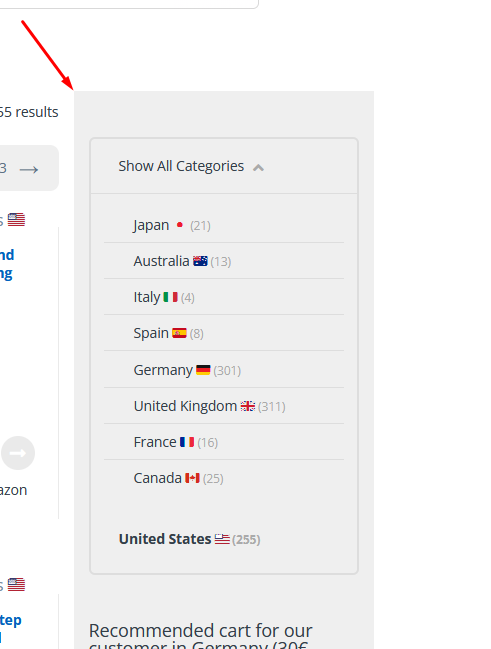Open Canada category with 25 items
The width and height of the screenshot is (491, 649).
pyautogui.click(x=157, y=478)
